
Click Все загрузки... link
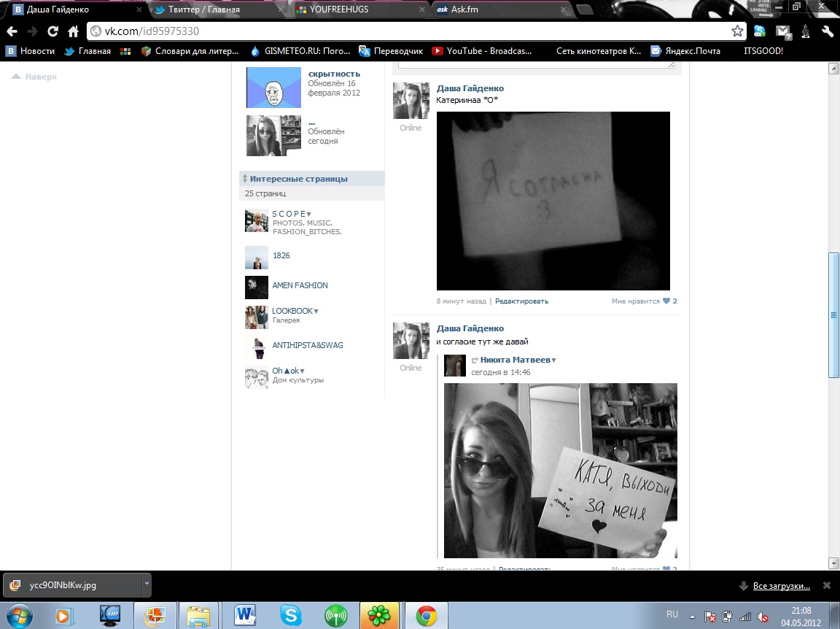[x=782, y=585]
